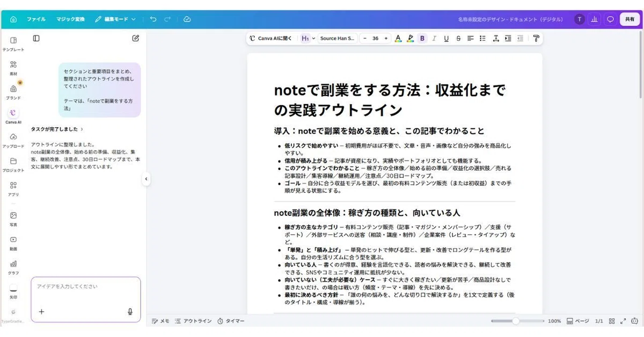Screen dimensions: 644x337
Task: Open the comments speech bubble icon
Action: click(610, 19)
